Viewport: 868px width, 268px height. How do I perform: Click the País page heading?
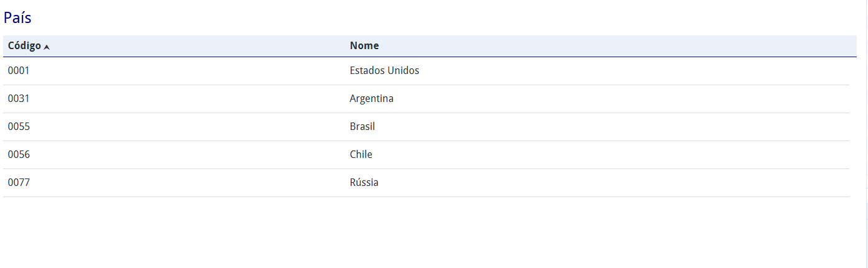tap(17, 18)
